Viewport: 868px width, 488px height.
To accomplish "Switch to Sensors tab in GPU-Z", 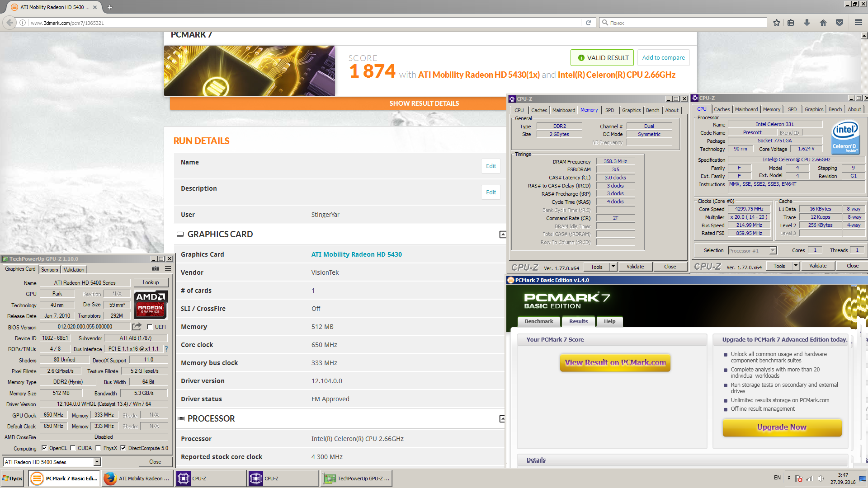I will (50, 269).
